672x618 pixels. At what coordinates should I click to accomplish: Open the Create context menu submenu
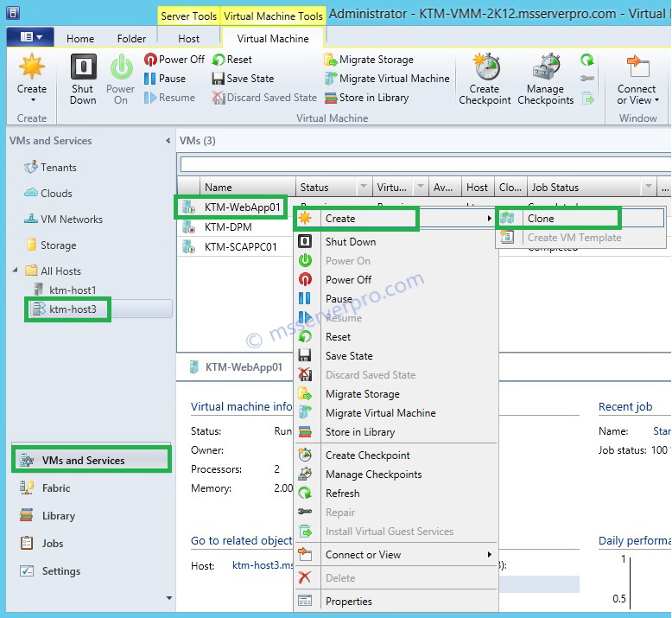395,219
